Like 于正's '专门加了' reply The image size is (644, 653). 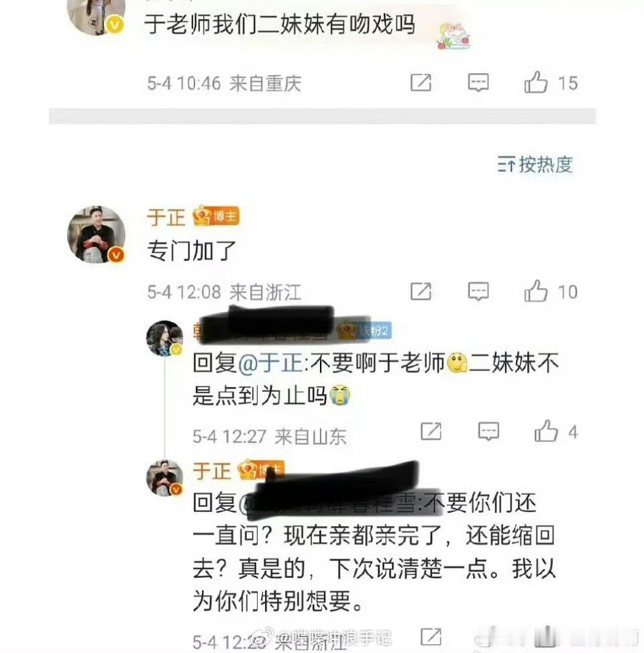[x=536, y=291]
